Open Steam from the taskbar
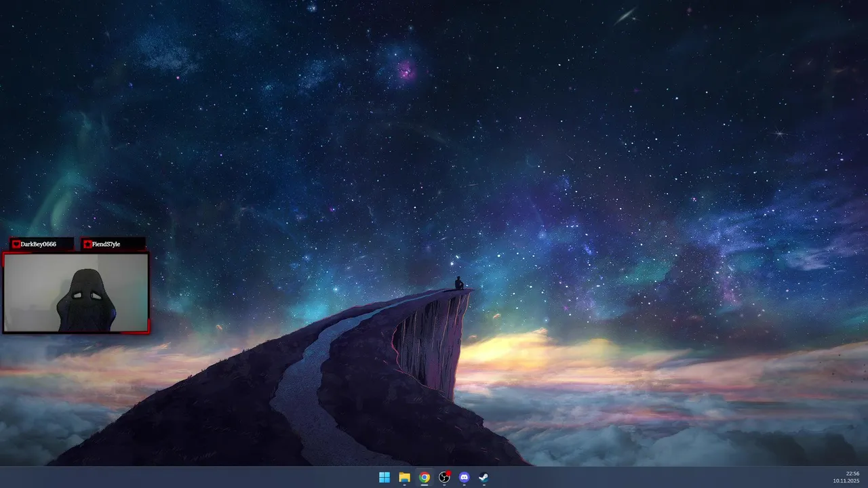Viewport: 868px width, 488px height. pyautogui.click(x=484, y=477)
